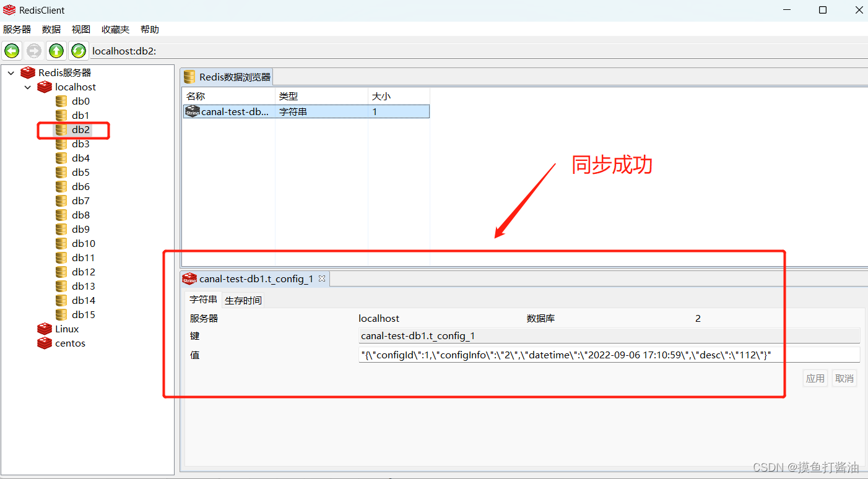Minimize the RedisClient window
The image size is (868, 479).
tap(786, 10)
